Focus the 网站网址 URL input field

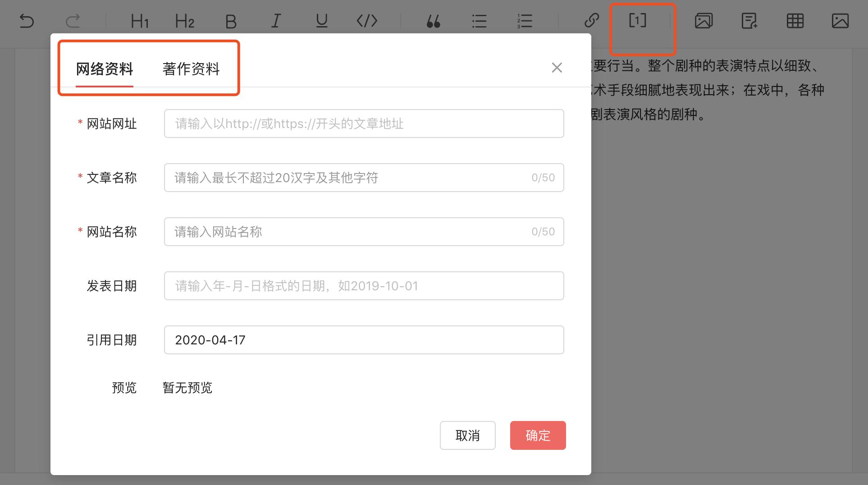point(364,124)
